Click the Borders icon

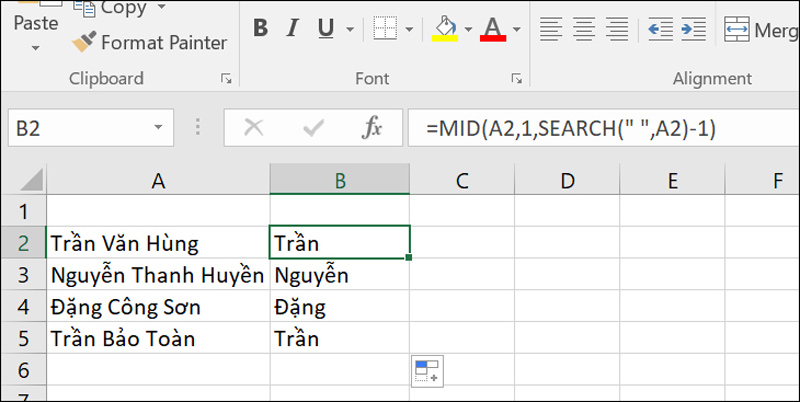click(x=385, y=29)
